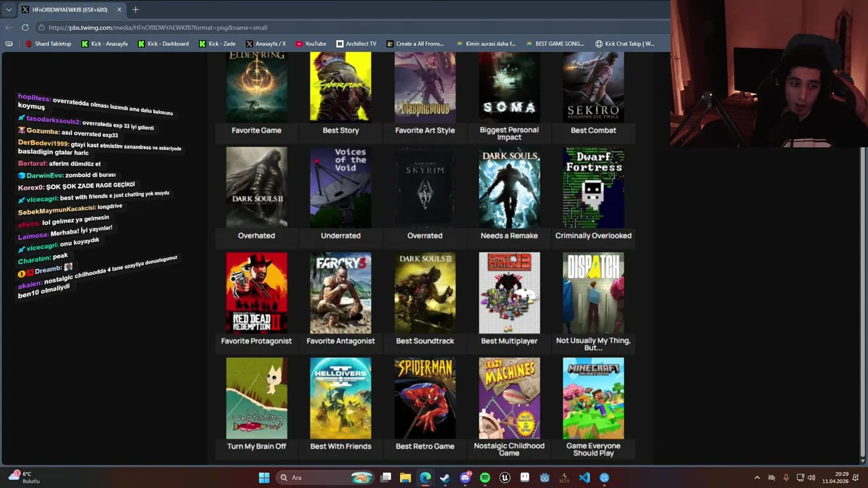
Task: Open the BEST GAME SONG bookmark
Action: click(554, 43)
